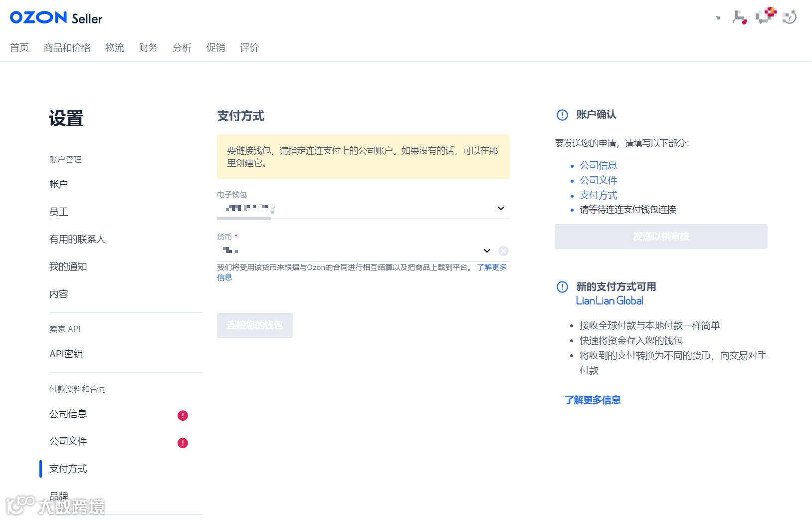812x520 pixels.
Task: Open the 促销 navigation menu
Action: [216, 47]
